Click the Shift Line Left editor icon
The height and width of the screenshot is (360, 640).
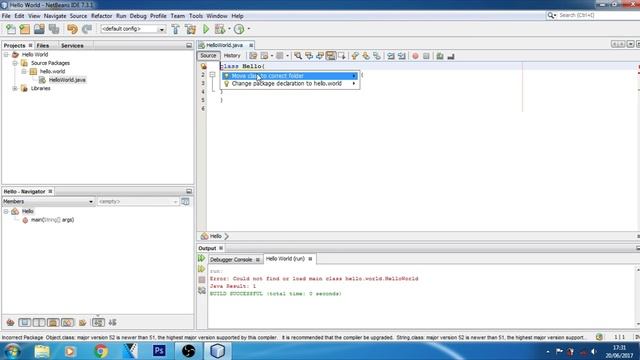[391, 56]
